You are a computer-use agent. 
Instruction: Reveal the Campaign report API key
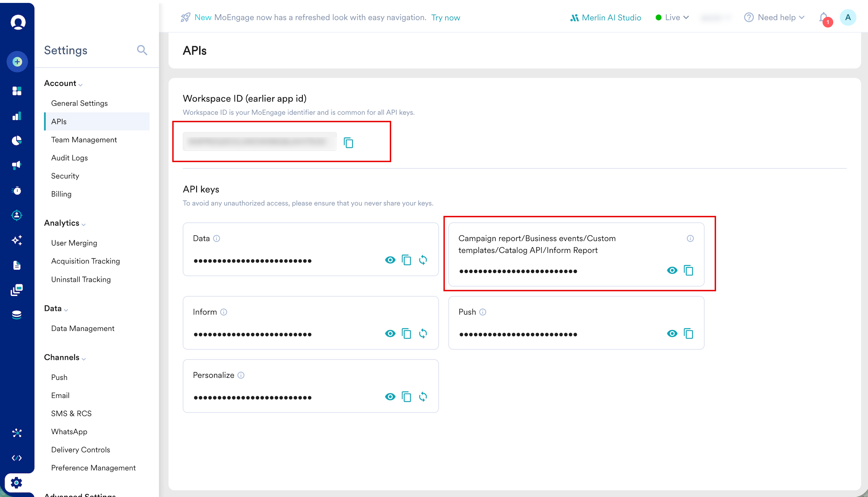672,270
